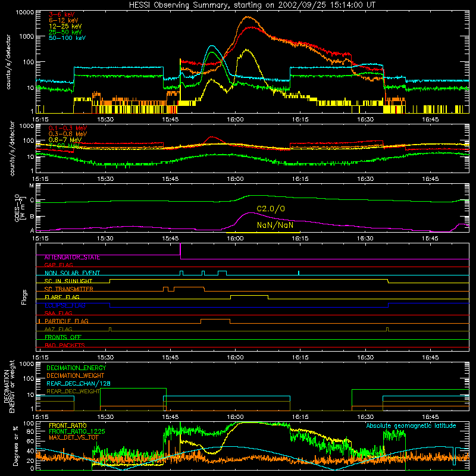Select the yellow 12-25 keV legend label
The image size is (476, 476).
pos(65,26)
